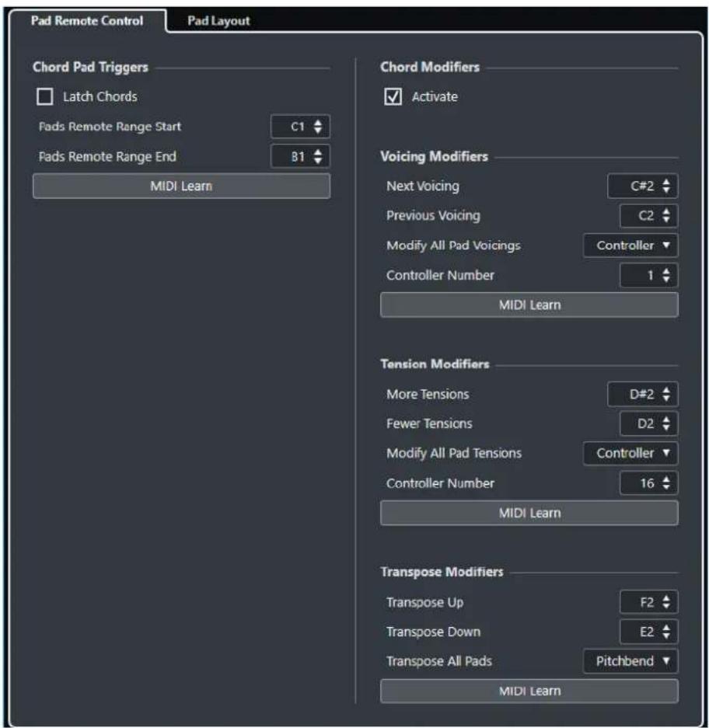The image size is (709, 728).
Task: Click the Previous Voicing stepper arrows
Action: 666,215
